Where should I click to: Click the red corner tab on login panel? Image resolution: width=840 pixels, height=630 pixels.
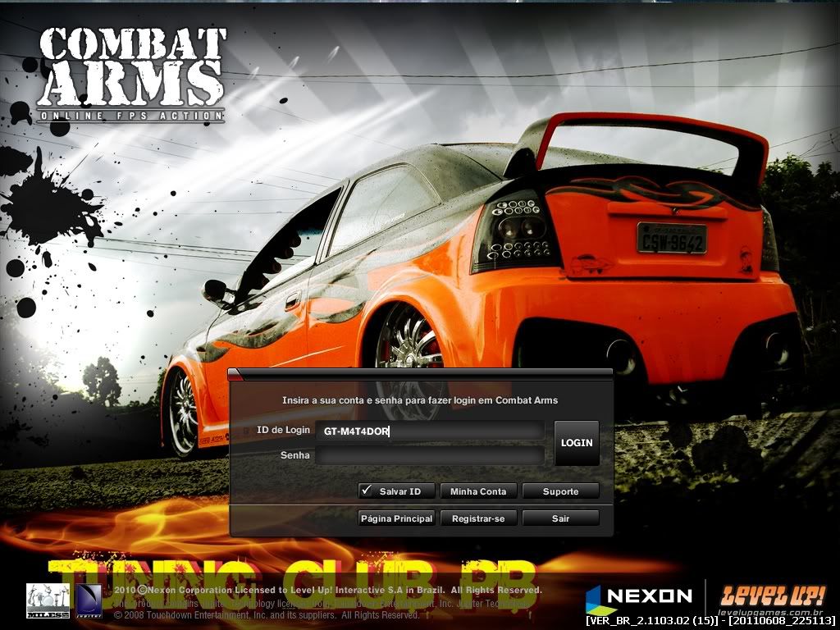[235, 376]
